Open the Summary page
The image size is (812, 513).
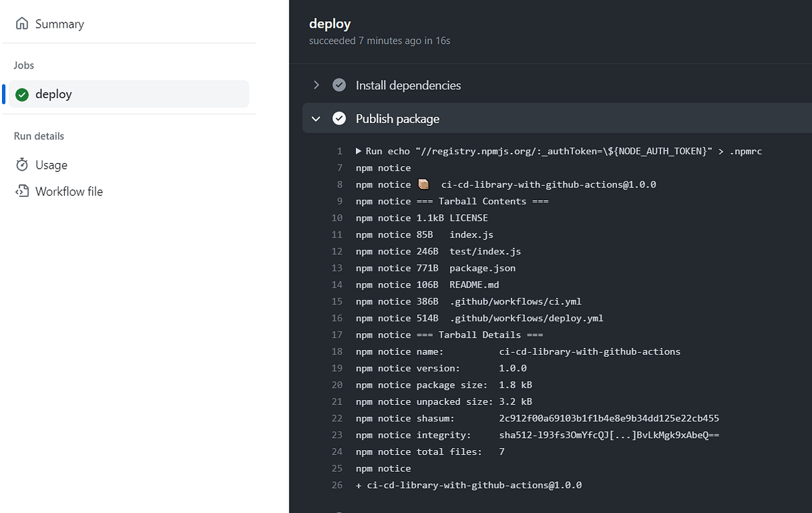(x=59, y=23)
